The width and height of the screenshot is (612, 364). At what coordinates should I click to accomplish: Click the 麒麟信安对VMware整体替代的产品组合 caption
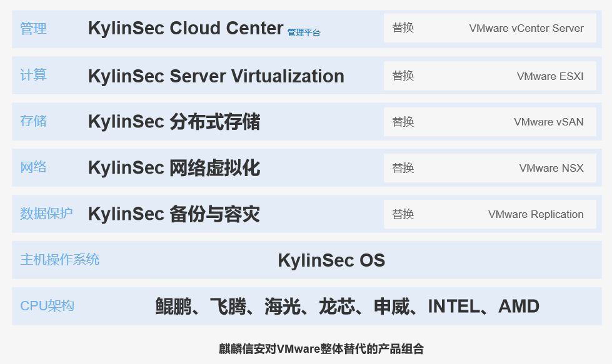point(321,349)
